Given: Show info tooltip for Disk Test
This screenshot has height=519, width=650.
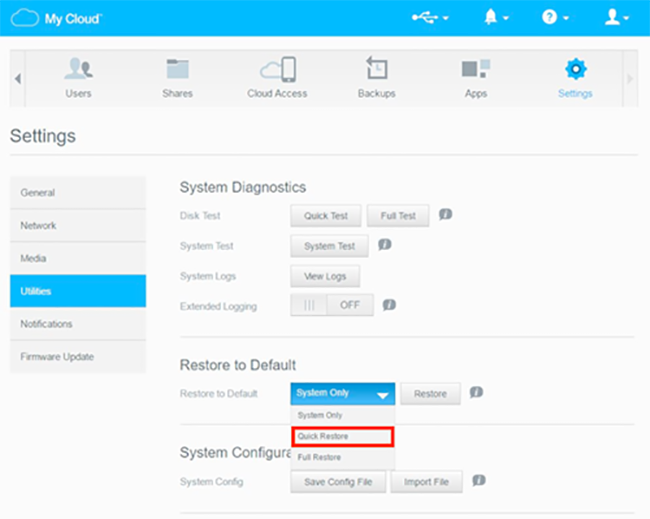Looking at the screenshot, I should [x=446, y=214].
